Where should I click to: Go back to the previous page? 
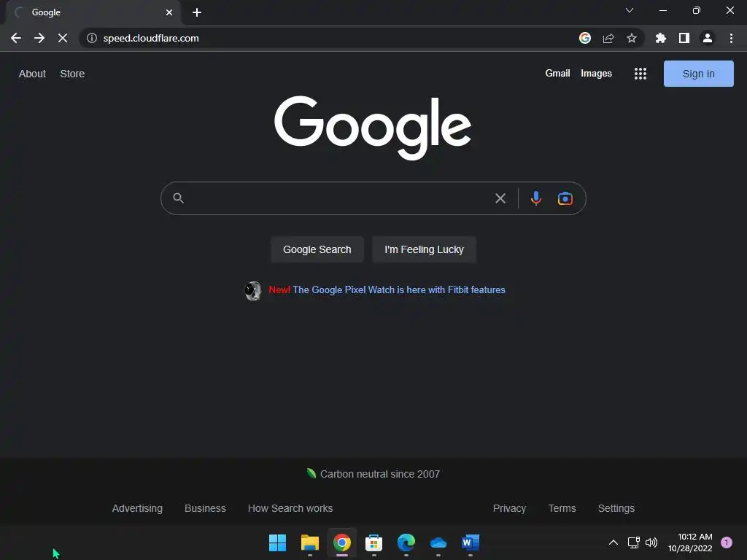pyautogui.click(x=16, y=38)
